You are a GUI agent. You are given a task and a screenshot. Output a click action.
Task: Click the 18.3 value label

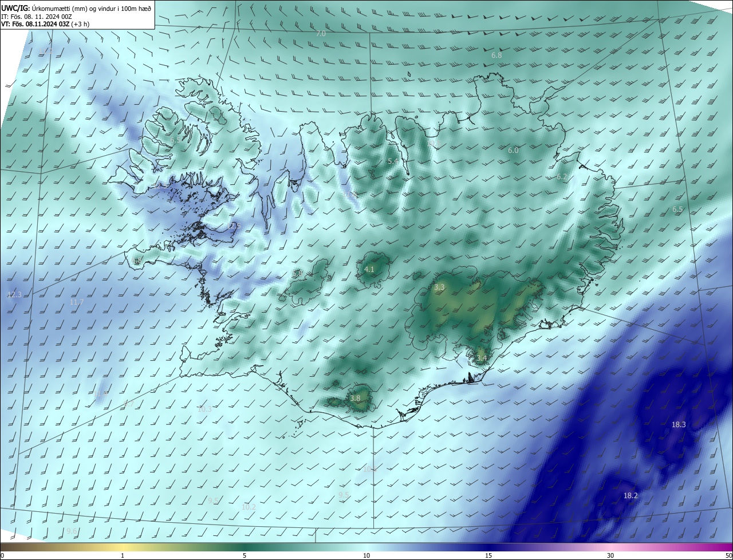point(679,425)
